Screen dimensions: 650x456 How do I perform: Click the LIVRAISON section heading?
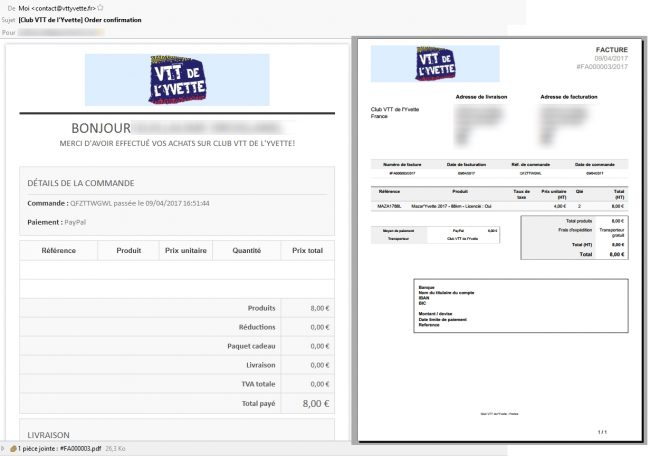pyautogui.click(x=49, y=436)
